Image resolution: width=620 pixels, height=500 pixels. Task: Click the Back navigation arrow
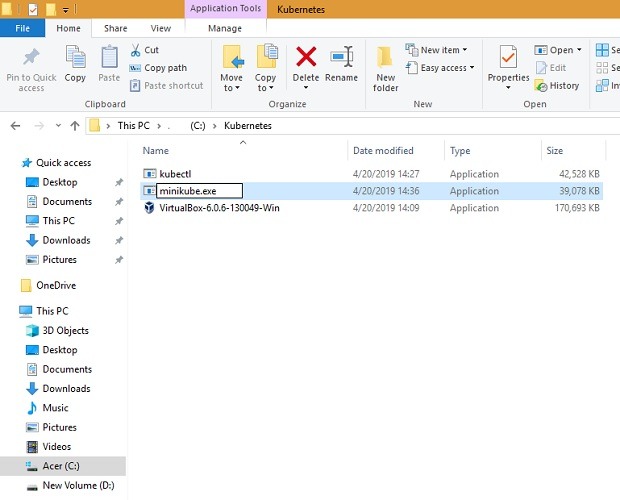point(15,126)
